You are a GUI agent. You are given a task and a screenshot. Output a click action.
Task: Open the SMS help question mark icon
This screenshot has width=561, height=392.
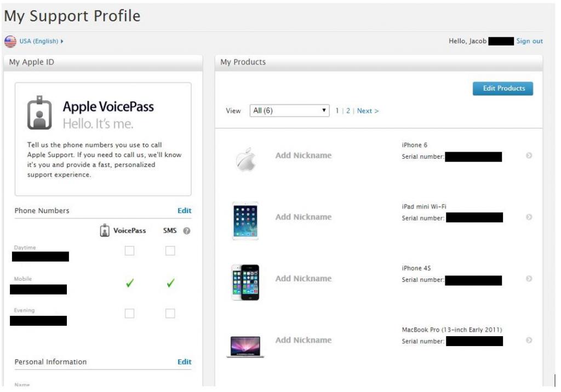tap(186, 231)
